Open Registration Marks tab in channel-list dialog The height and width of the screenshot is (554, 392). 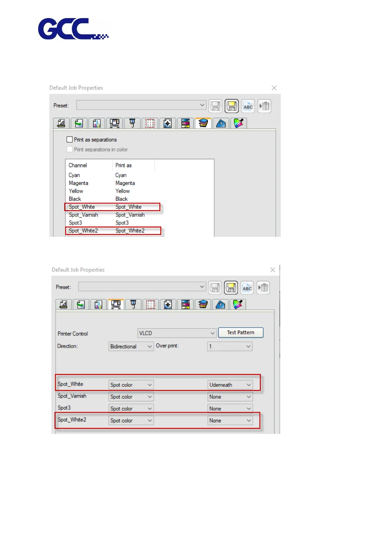[x=168, y=123]
